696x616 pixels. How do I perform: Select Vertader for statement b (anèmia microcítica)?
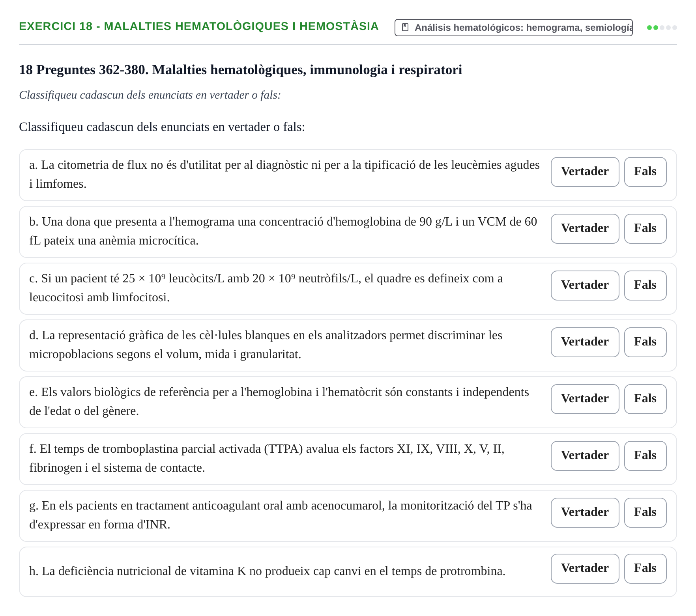click(x=585, y=228)
